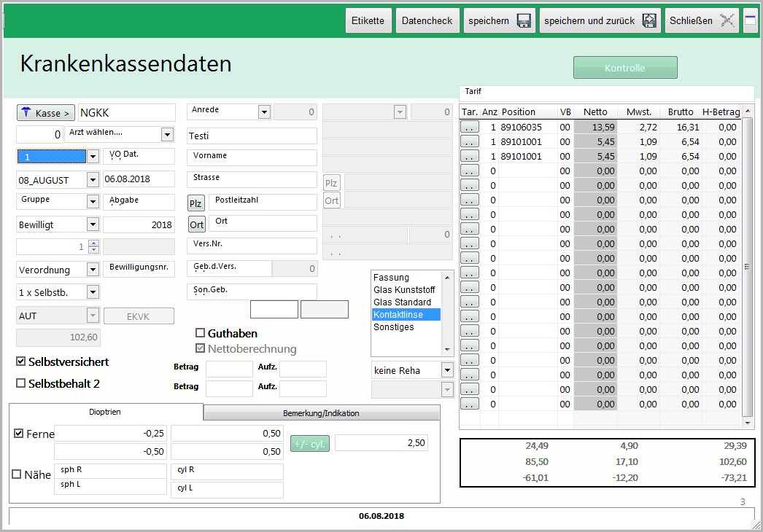Image resolution: width=763 pixels, height=532 pixels.
Task: Open tariff picker for position 89106035 row
Action: [x=469, y=127]
